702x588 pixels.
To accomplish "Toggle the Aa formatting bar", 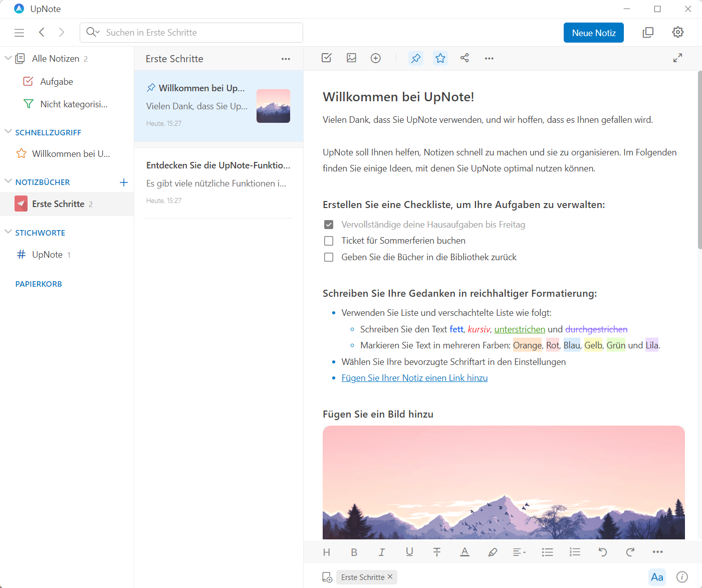I will click(x=657, y=577).
